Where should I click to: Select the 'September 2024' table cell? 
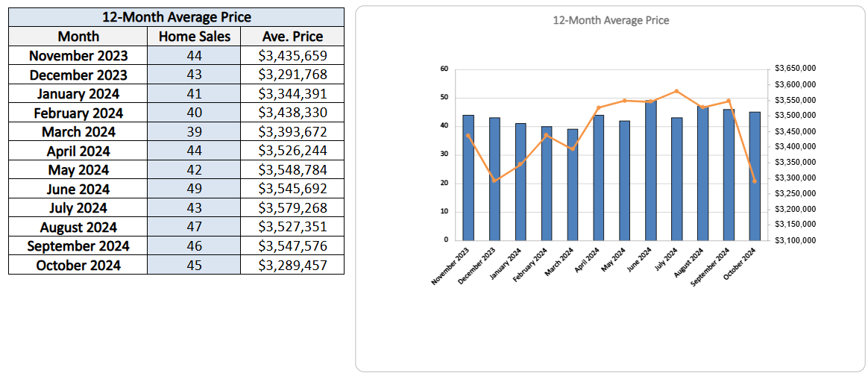click(78, 246)
